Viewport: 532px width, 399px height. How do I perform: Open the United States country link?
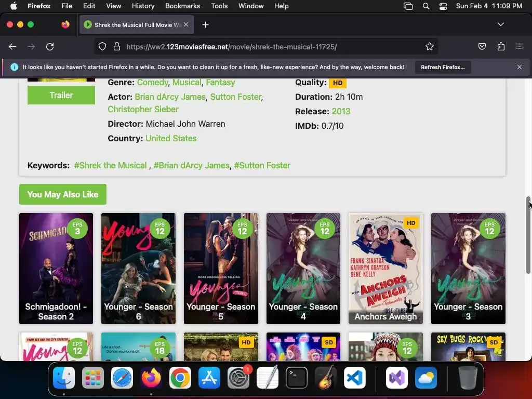pos(171,138)
